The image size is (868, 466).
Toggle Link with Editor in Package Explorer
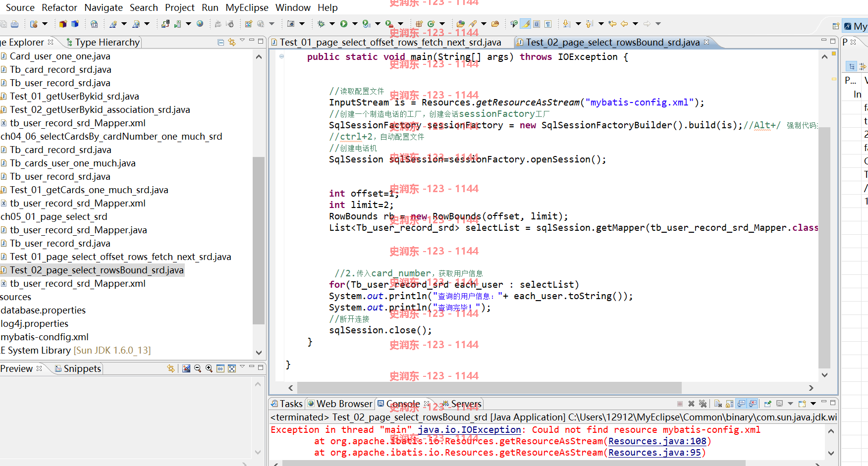point(232,43)
